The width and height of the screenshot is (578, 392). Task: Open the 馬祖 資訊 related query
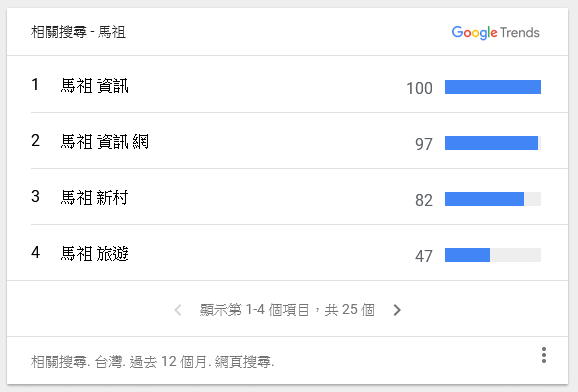point(94,86)
